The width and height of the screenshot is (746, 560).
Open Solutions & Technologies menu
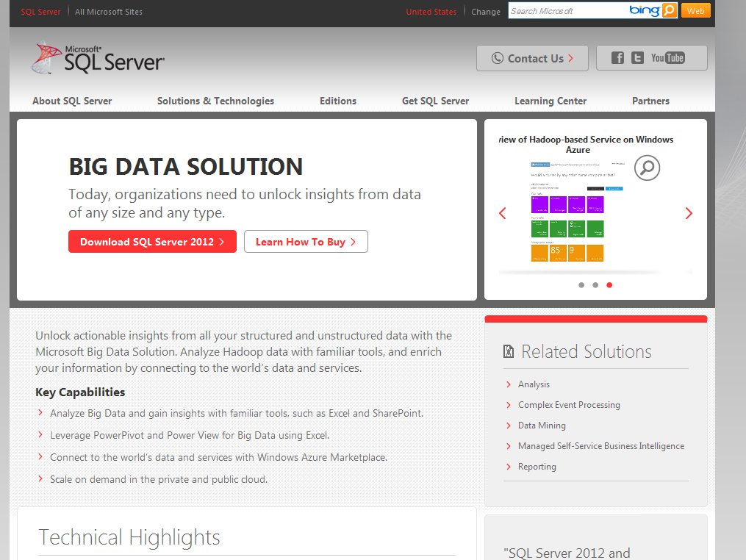pyautogui.click(x=215, y=101)
